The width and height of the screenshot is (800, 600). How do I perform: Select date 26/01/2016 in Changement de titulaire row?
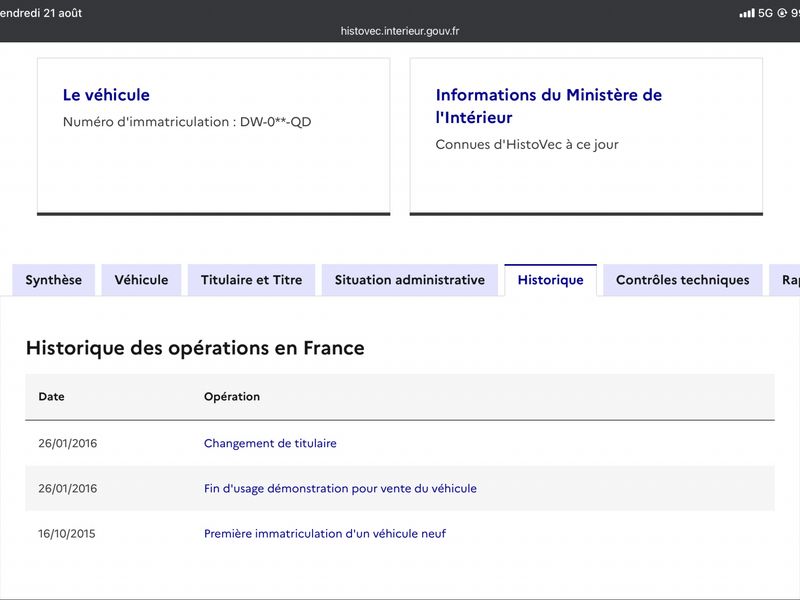click(67, 443)
